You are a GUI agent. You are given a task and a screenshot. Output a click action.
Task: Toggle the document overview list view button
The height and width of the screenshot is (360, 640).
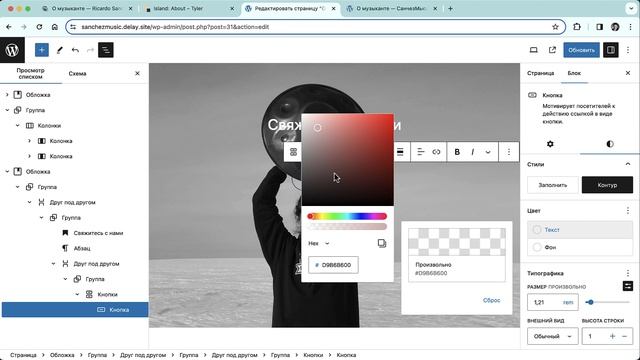point(106,50)
